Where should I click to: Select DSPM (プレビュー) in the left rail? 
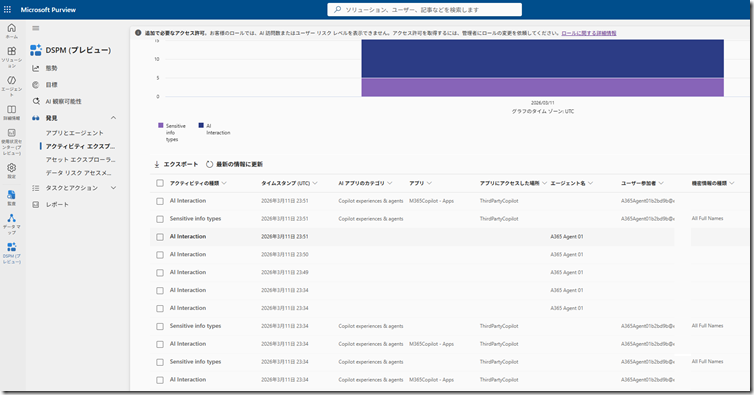(x=12, y=253)
